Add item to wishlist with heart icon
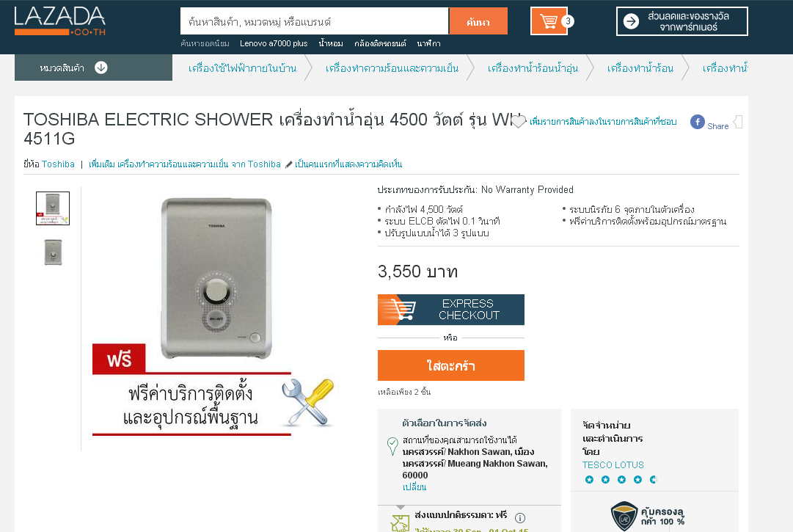The height and width of the screenshot is (532, 793). tap(519, 121)
